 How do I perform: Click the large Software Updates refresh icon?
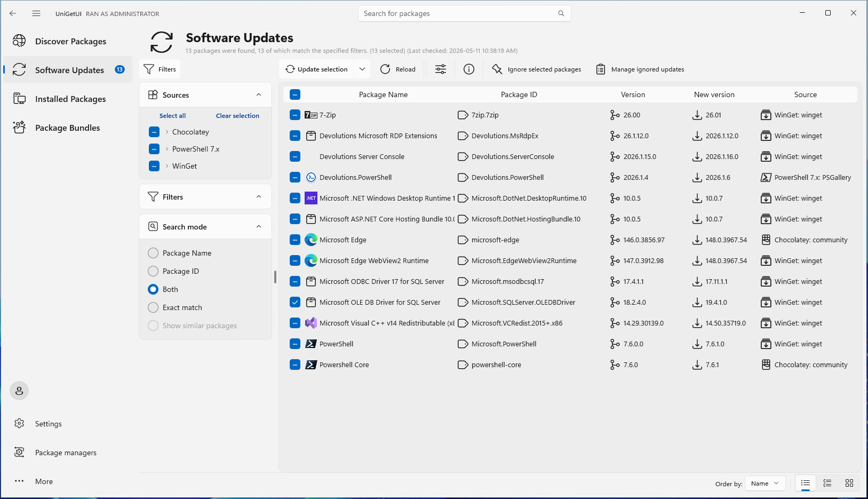point(162,42)
